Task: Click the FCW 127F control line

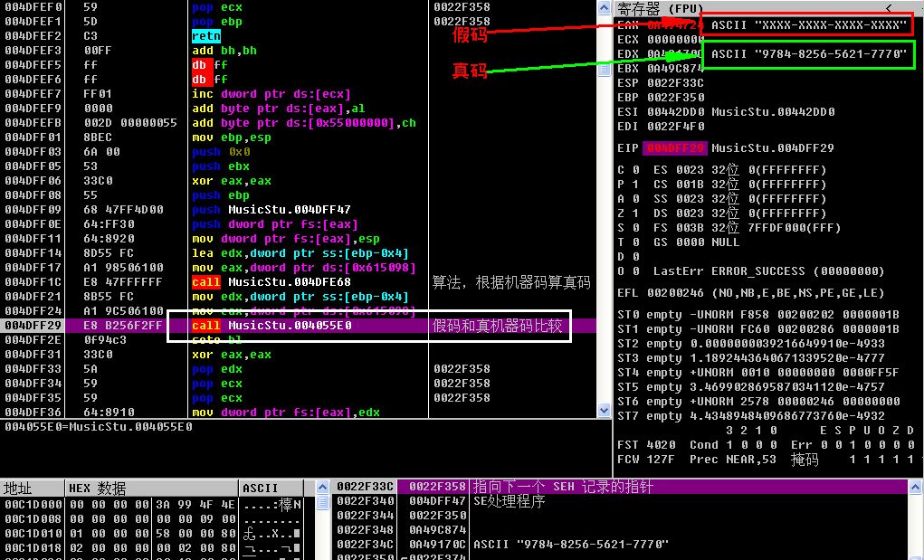Action: (766, 460)
